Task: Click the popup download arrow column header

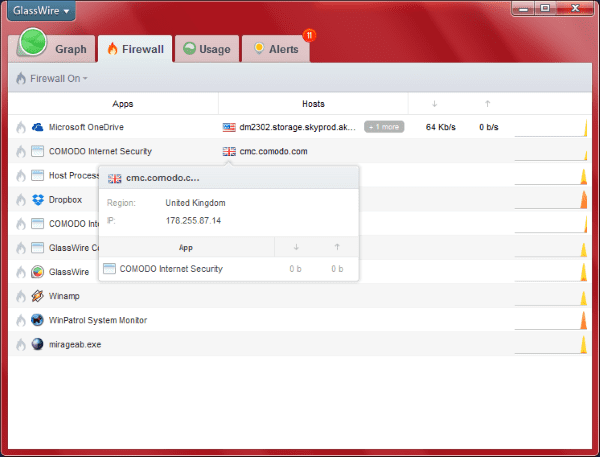Action: point(296,247)
